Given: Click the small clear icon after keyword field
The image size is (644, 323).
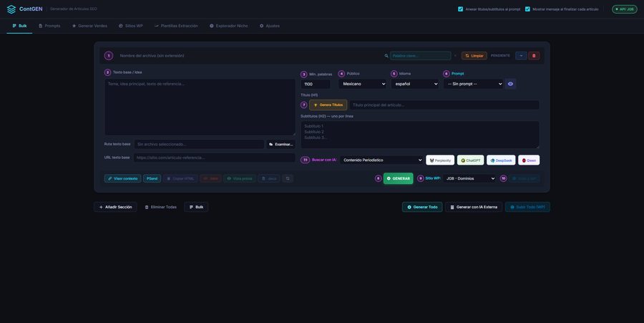Looking at the screenshot, I should point(455,55).
